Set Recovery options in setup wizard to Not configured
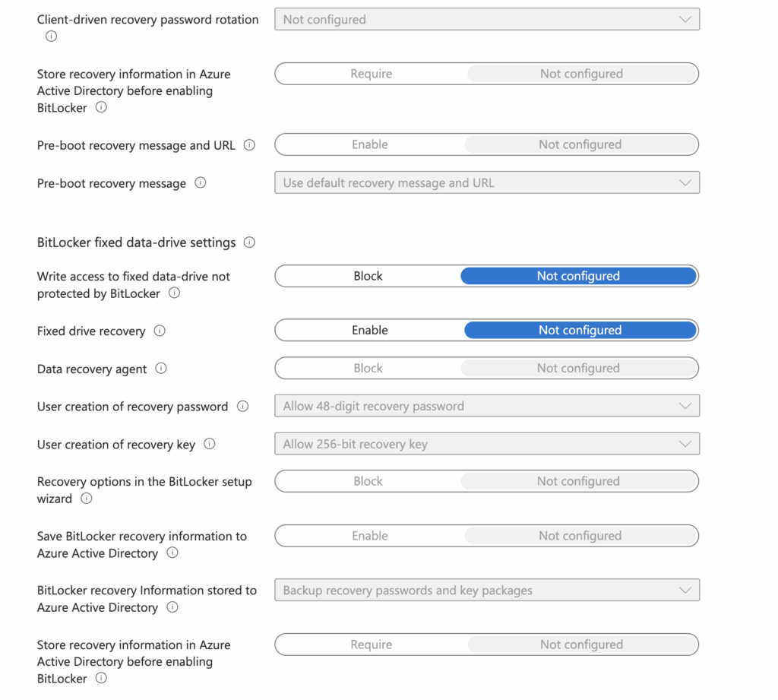 [x=579, y=480]
